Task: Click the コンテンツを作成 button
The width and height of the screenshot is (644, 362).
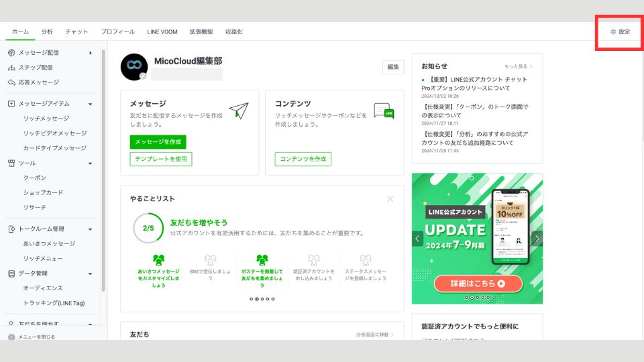Action: click(x=303, y=159)
